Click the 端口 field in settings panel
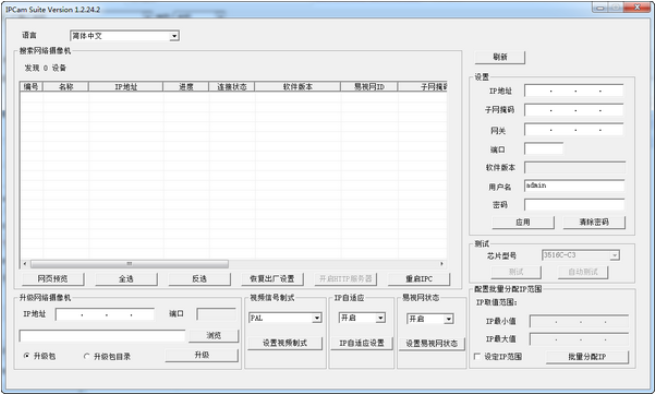 pyautogui.click(x=543, y=149)
